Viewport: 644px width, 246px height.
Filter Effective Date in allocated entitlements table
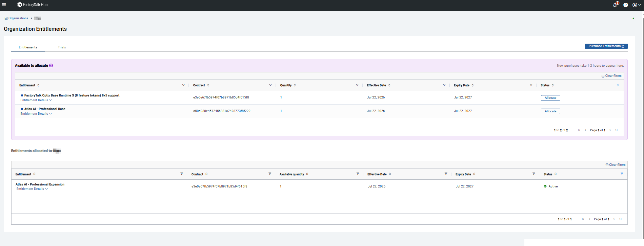click(x=446, y=174)
